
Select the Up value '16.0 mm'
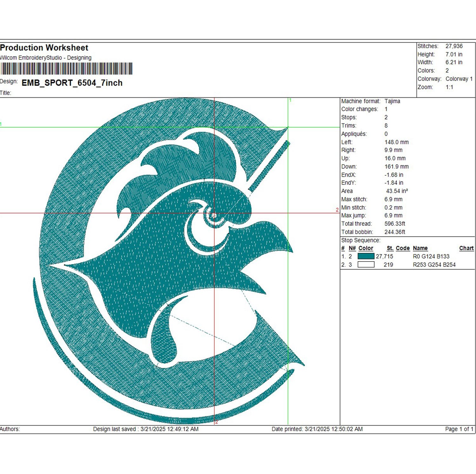coord(395,158)
